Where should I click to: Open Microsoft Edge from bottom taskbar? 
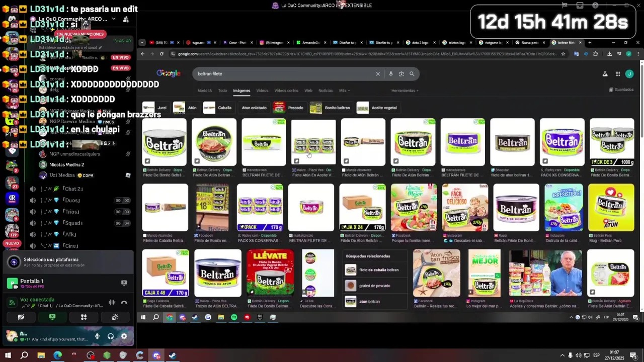tap(57, 355)
